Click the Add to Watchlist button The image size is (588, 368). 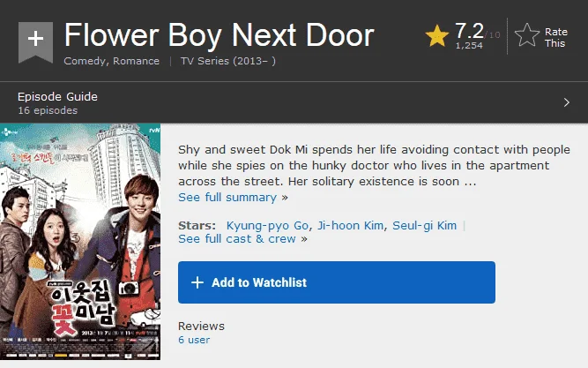[x=337, y=282]
